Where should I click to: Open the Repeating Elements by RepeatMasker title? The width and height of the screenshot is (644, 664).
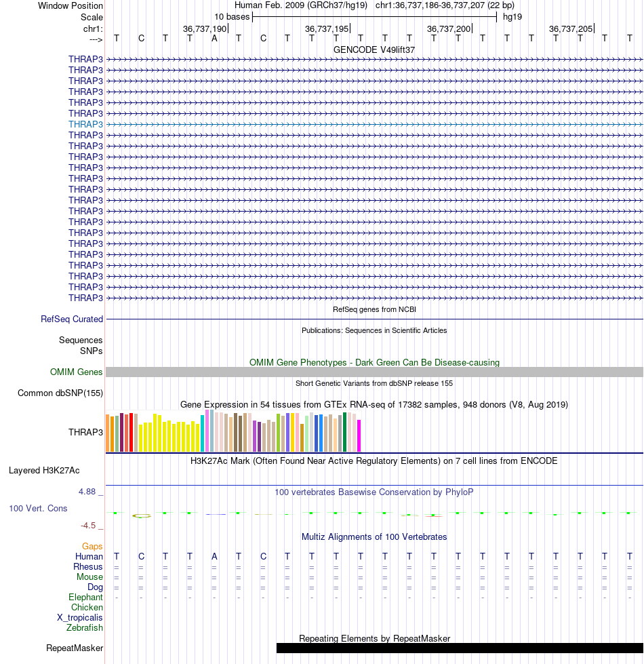click(x=374, y=639)
